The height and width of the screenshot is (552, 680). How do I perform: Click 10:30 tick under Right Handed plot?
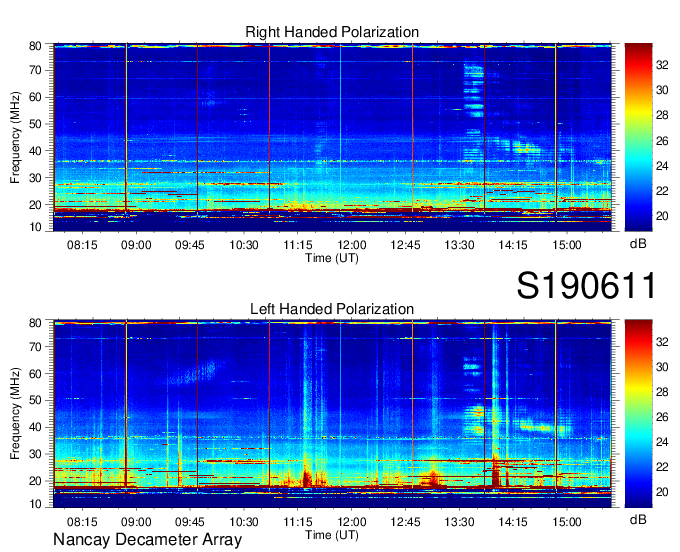coord(244,245)
